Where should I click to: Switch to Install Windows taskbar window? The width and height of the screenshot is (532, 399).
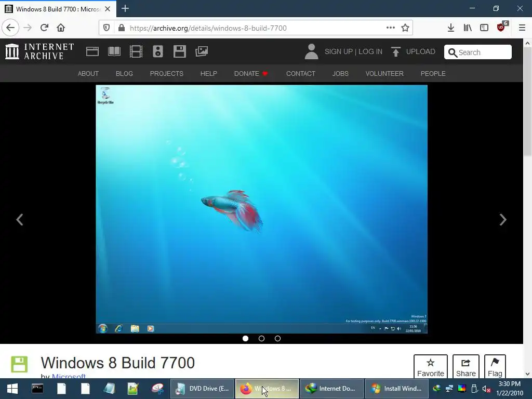(396, 389)
